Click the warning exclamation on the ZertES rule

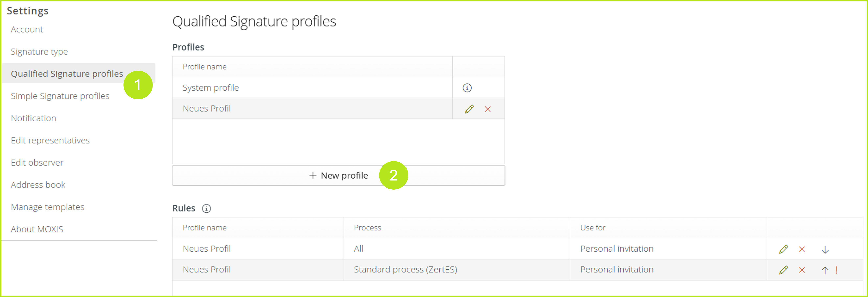[x=836, y=270]
